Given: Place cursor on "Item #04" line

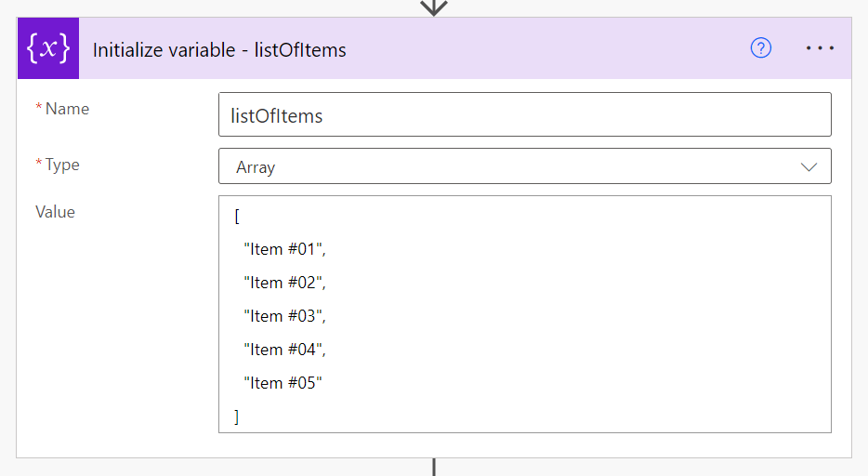Looking at the screenshot, I should pos(284,350).
